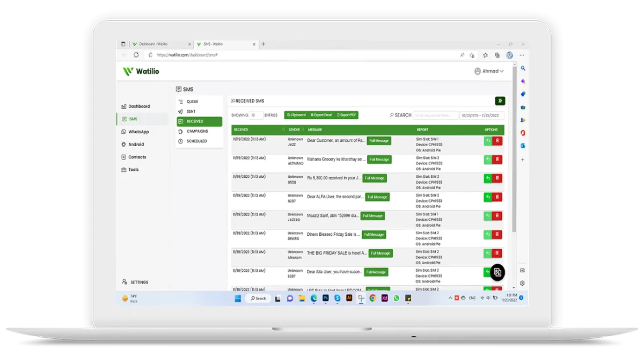The width and height of the screenshot is (644, 362).
Task: Sort by Received column header
Action: click(x=258, y=129)
